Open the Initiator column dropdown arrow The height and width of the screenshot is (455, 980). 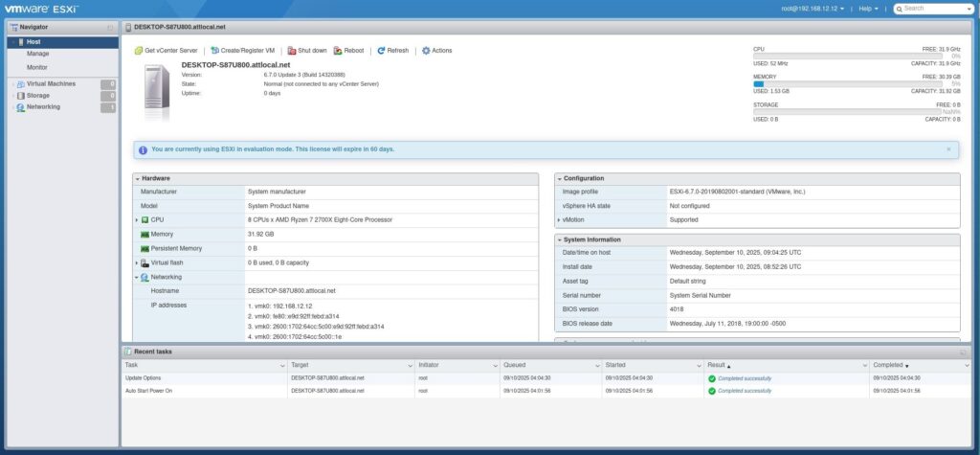click(x=496, y=366)
